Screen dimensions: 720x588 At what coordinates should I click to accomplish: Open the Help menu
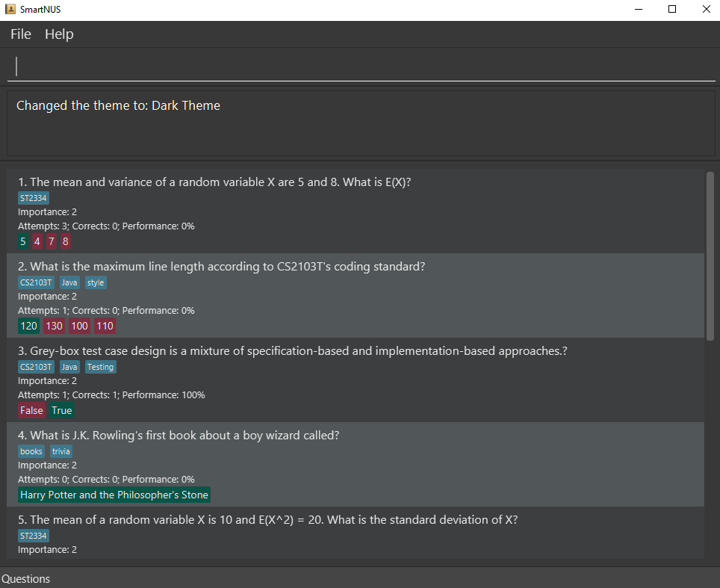pos(59,34)
